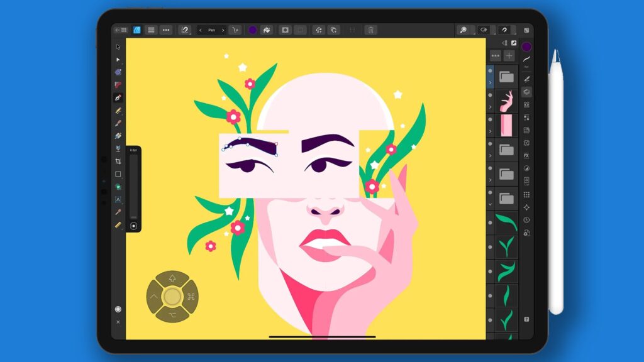Add a new layer with the plus button
This screenshot has height=362, width=644.
(507, 55)
